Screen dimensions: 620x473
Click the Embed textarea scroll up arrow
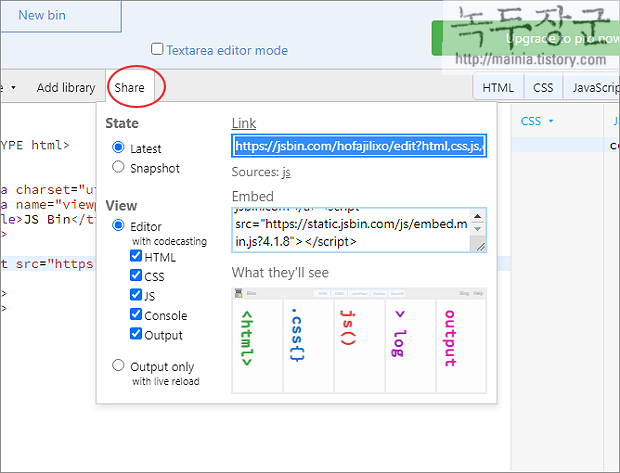point(477,216)
